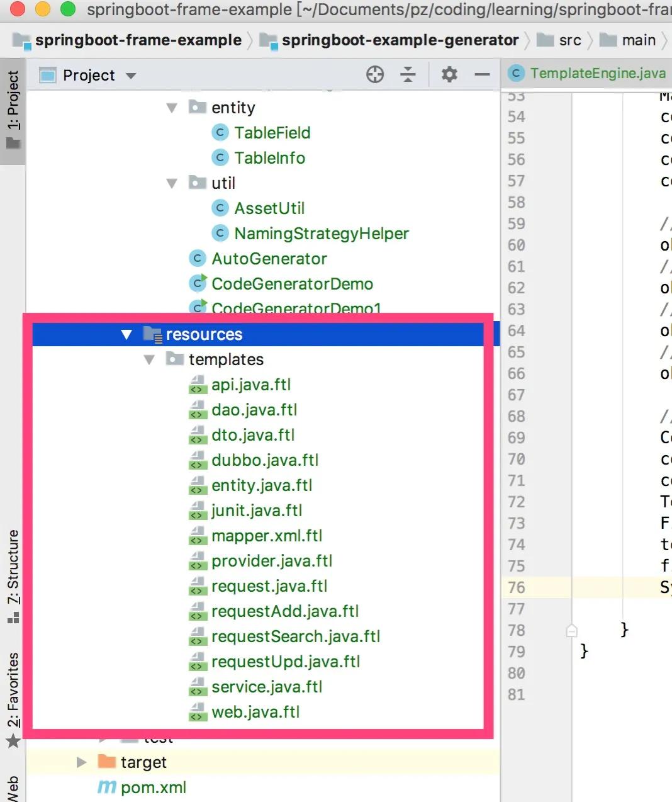The width and height of the screenshot is (672, 802).
Task: Click the templates folder icon
Action: [x=175, y=359]
